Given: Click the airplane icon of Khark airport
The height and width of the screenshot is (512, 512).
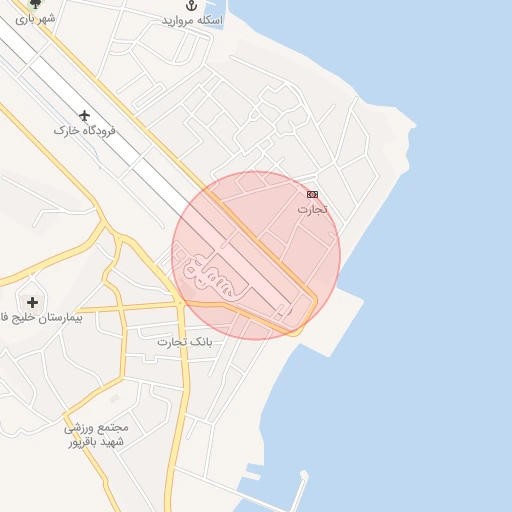Looking at the screenshot, I should [85, 116].
